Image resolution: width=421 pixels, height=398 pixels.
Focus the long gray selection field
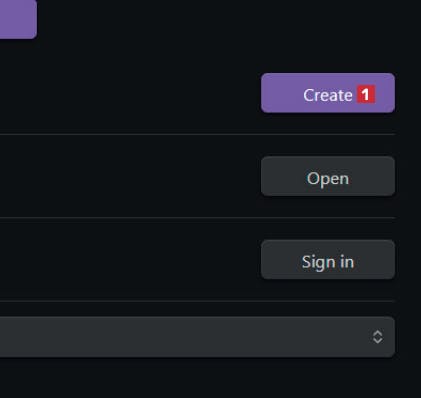(197, 337)
